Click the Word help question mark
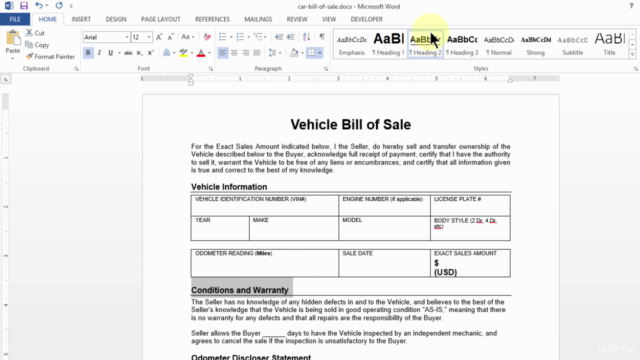This screenshot has width=640, height=360. click(x=631, y=6)
